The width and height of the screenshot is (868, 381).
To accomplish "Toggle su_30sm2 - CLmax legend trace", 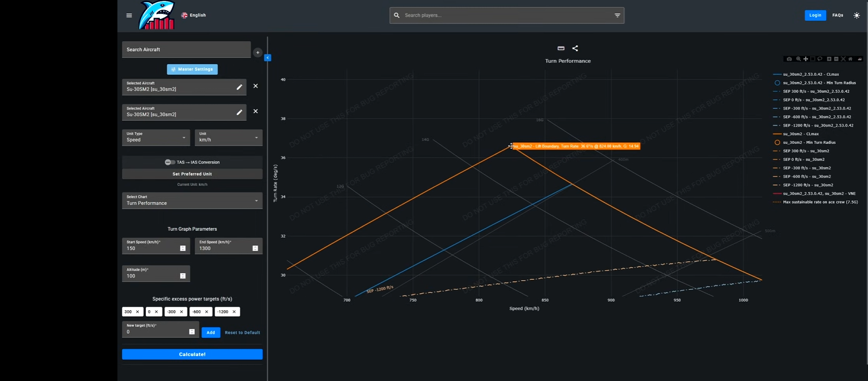I will 796,134.
